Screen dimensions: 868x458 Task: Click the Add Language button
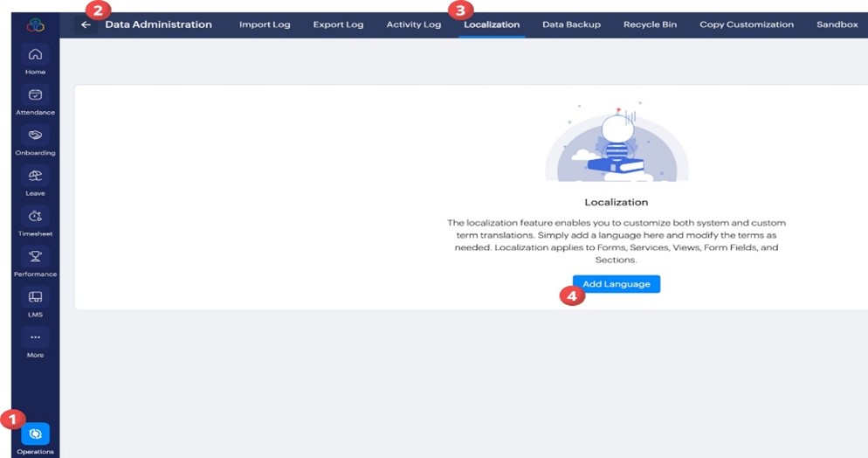(x=617, y=284)
